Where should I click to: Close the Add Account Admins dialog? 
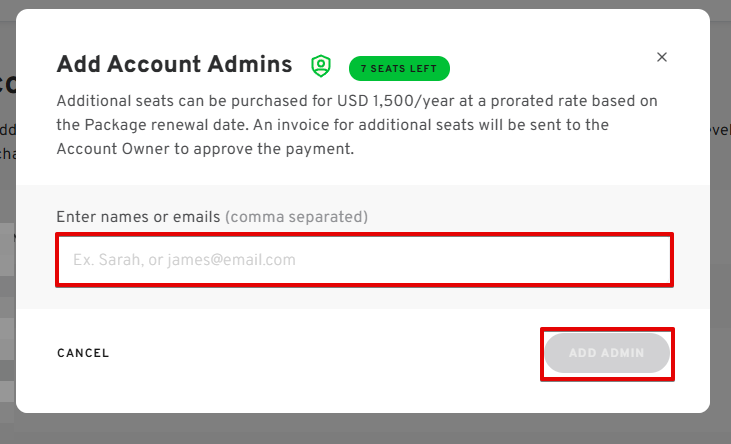click(662, 57)
